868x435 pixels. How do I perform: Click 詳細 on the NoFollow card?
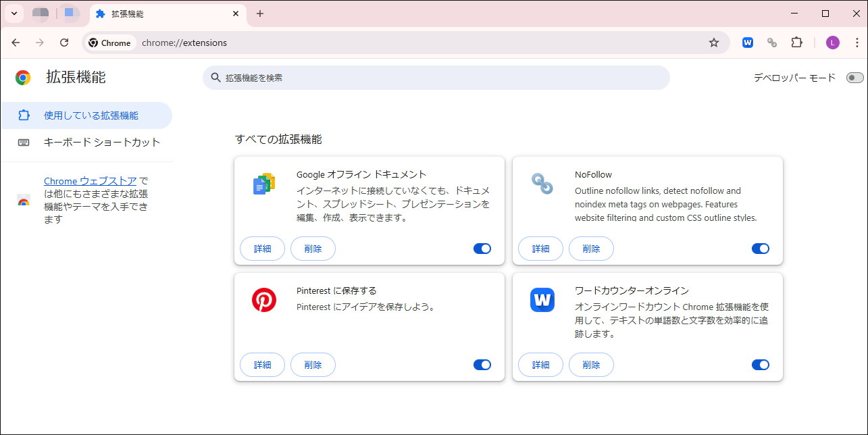[540, 248]
